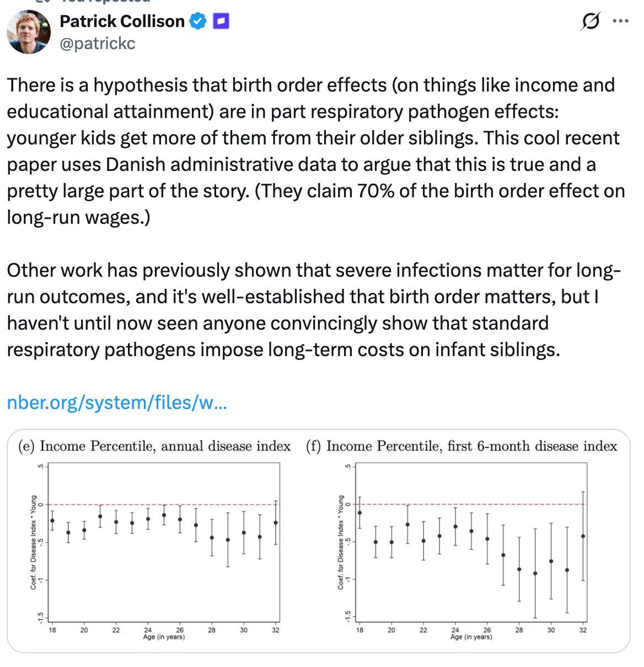Click the first paragraph about birth order effects
The width and height of the screenshot is (644, 667).
(316, 151)
